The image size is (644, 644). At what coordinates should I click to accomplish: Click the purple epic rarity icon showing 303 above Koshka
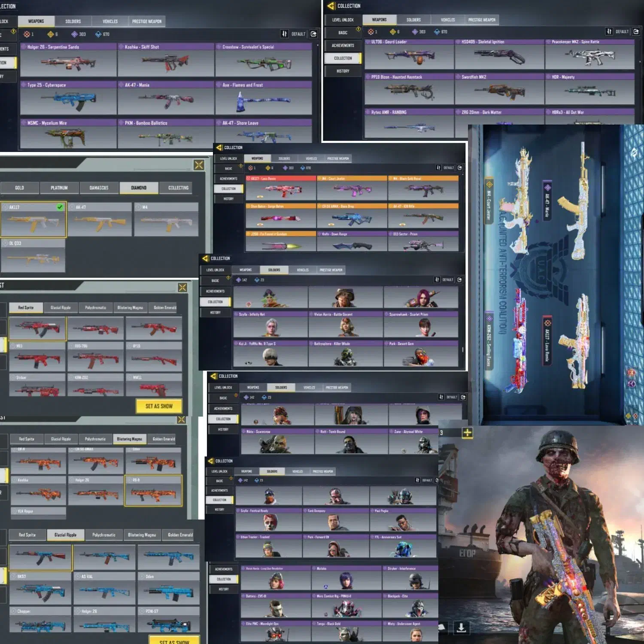coord(75,34)
